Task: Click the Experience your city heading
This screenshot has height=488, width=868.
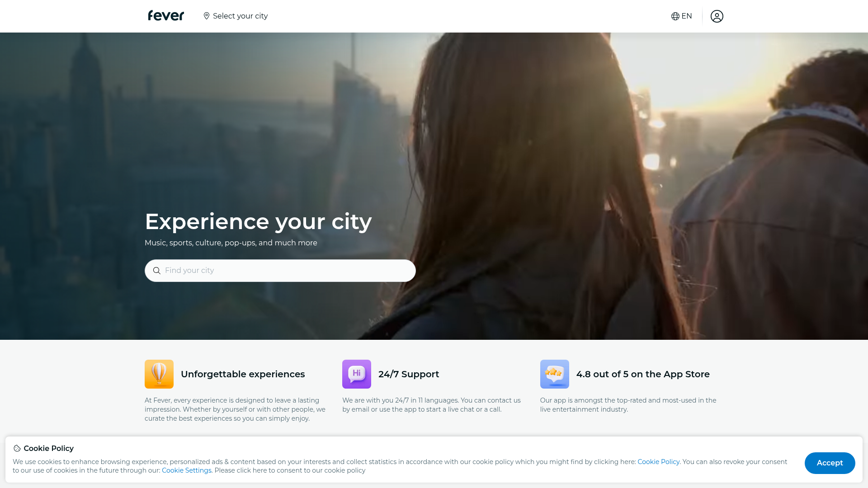Action: click(258, 221)
